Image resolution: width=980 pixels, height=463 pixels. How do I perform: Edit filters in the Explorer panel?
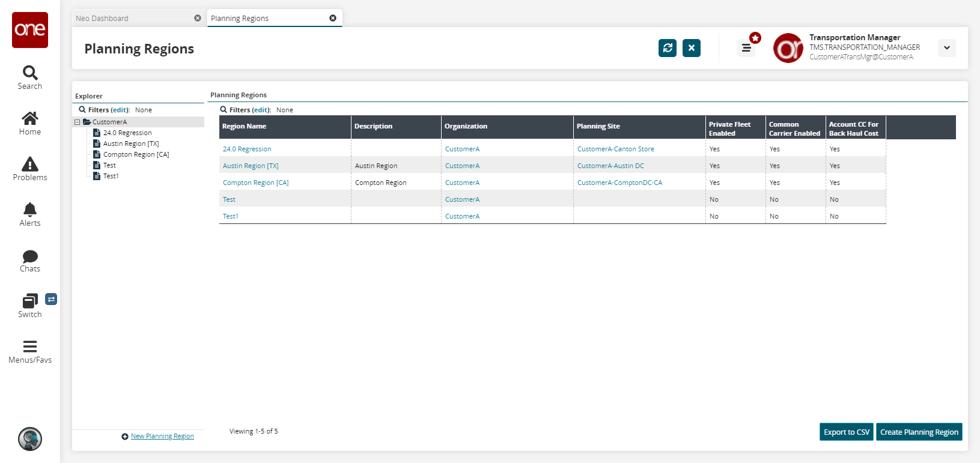pyautogui.click(x=120, y=110)
